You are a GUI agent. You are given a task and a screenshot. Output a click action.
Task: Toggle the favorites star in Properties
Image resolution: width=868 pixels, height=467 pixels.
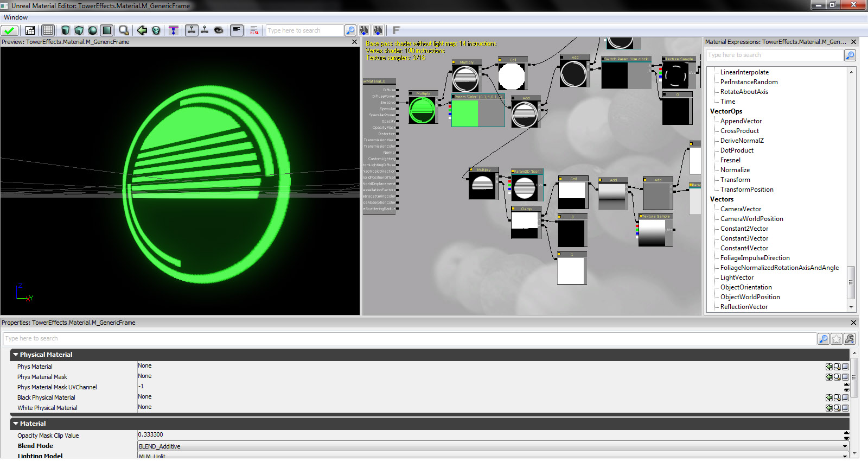pos(837,339)
